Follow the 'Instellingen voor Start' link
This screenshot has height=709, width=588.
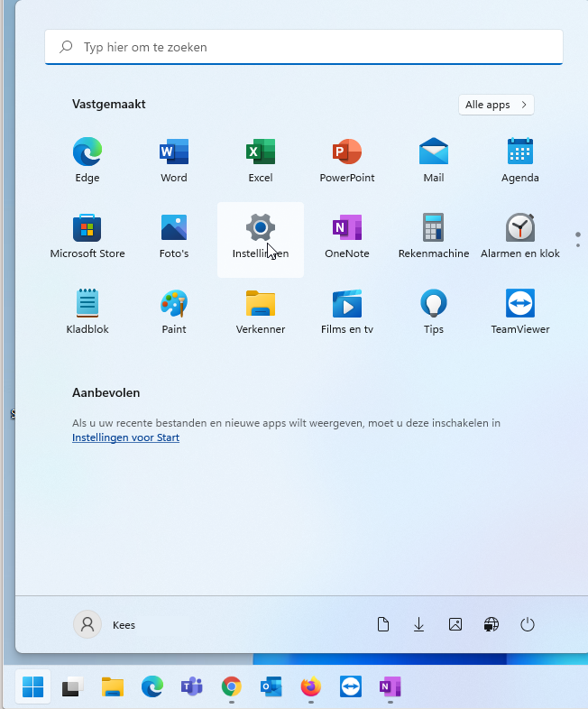125,437
